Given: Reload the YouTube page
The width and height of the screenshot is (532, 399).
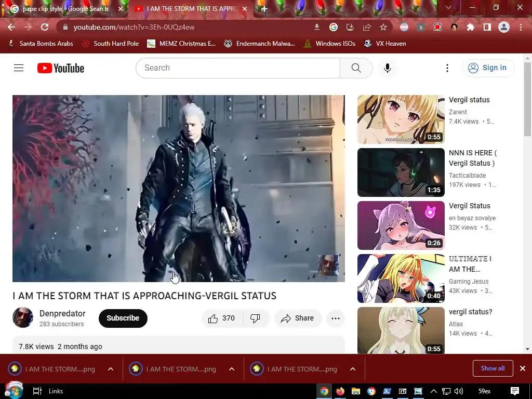Looking at the screenshot, I should pyautogui.click(x=45, y=27).
